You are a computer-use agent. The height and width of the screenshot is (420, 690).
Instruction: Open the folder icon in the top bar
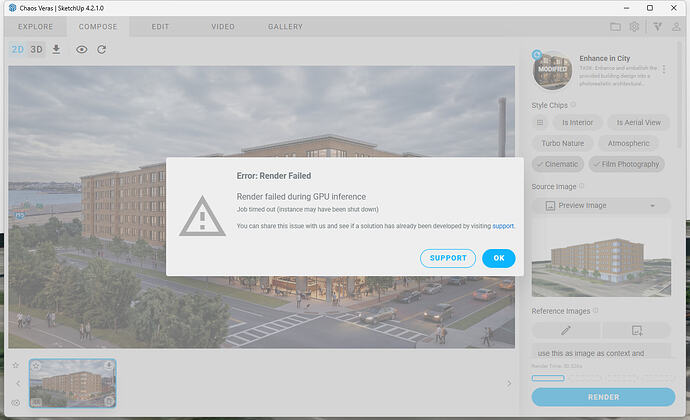616,27
